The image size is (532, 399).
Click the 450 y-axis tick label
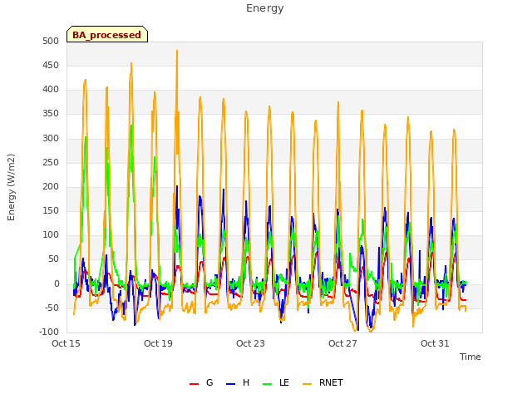tap(51, 65)
